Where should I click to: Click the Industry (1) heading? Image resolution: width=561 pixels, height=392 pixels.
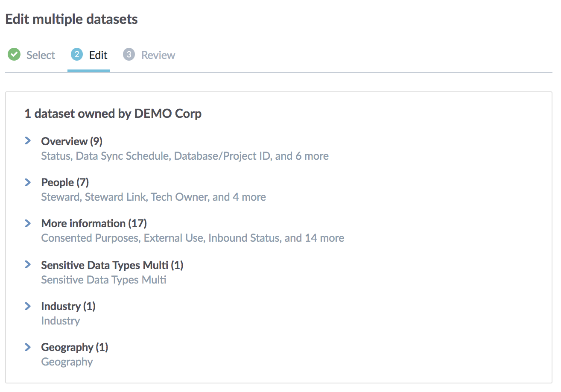68,306
